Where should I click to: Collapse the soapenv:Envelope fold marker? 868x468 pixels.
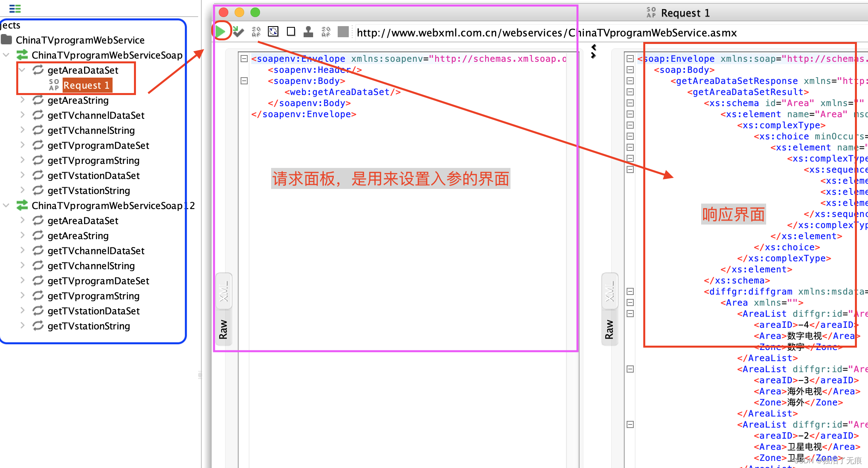pyautogui.click(x=244, y=59)
